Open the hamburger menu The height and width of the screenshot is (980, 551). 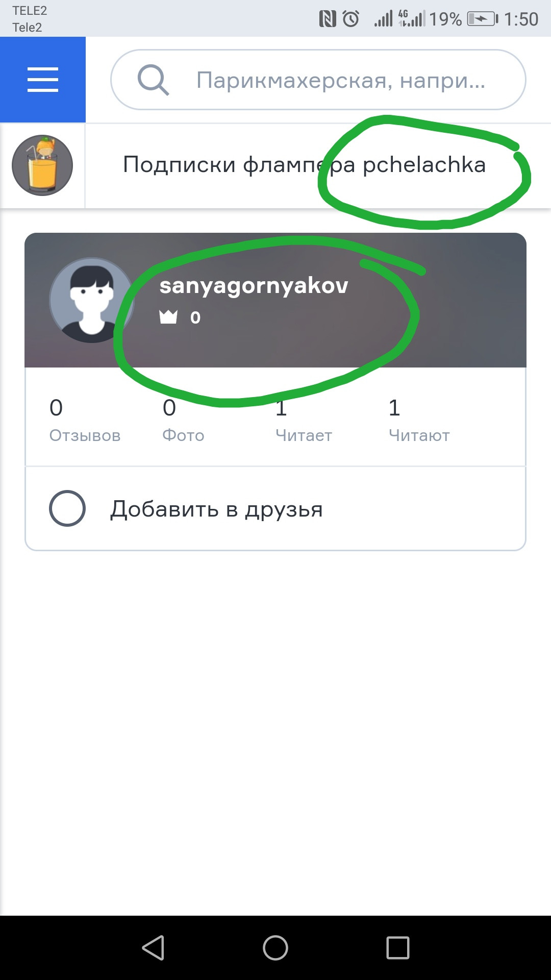coord(43,80)
